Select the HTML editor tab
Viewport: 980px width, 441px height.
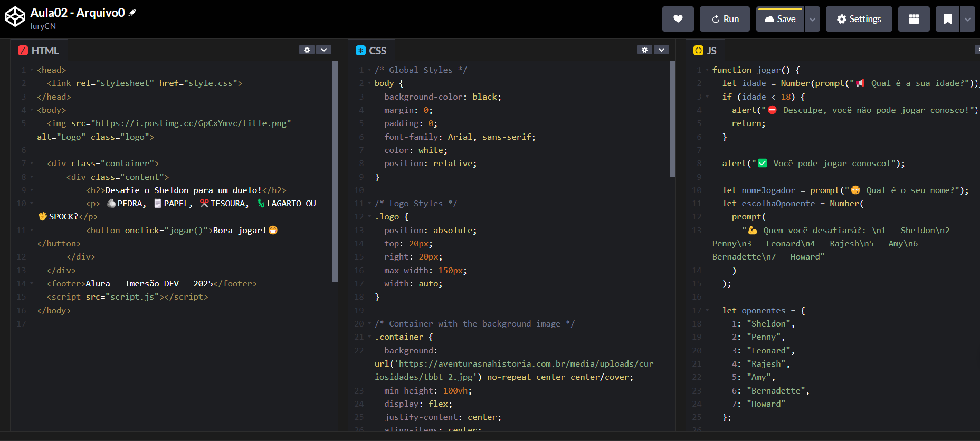(39, 51)
